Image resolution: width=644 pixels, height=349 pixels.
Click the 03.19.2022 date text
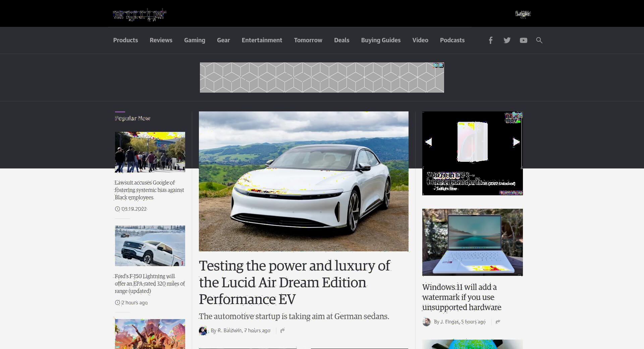point(134,209)
